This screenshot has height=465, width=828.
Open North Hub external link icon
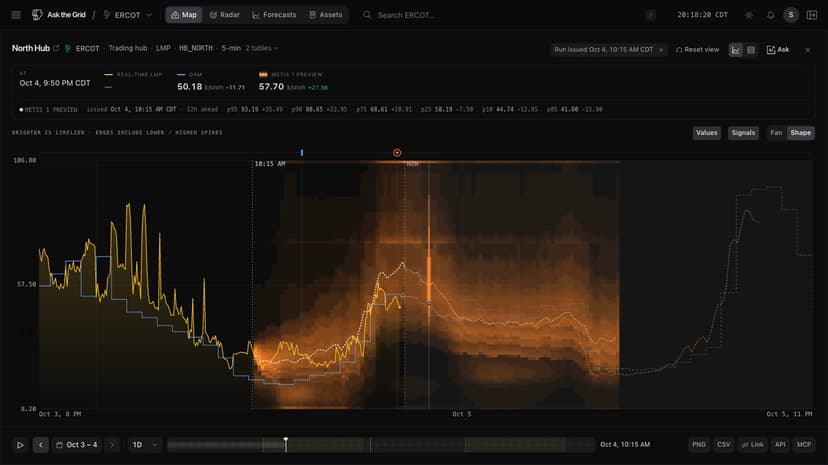coord(56,48)
